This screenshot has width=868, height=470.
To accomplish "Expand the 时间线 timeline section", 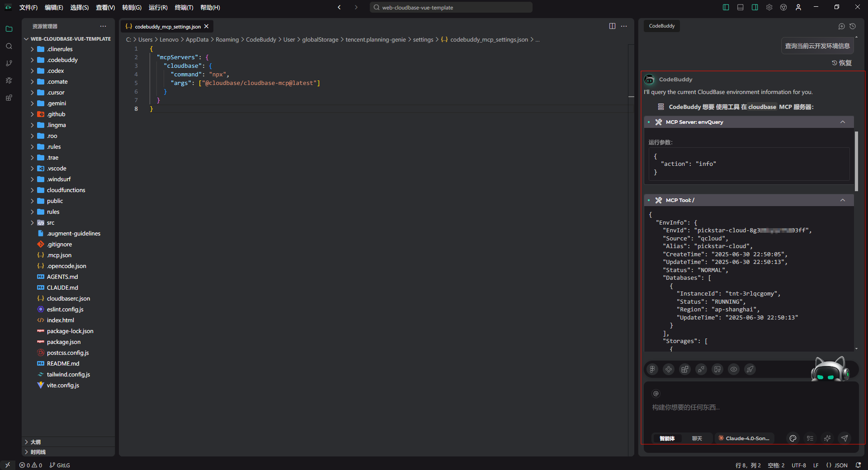I will [x=69, y=452].
